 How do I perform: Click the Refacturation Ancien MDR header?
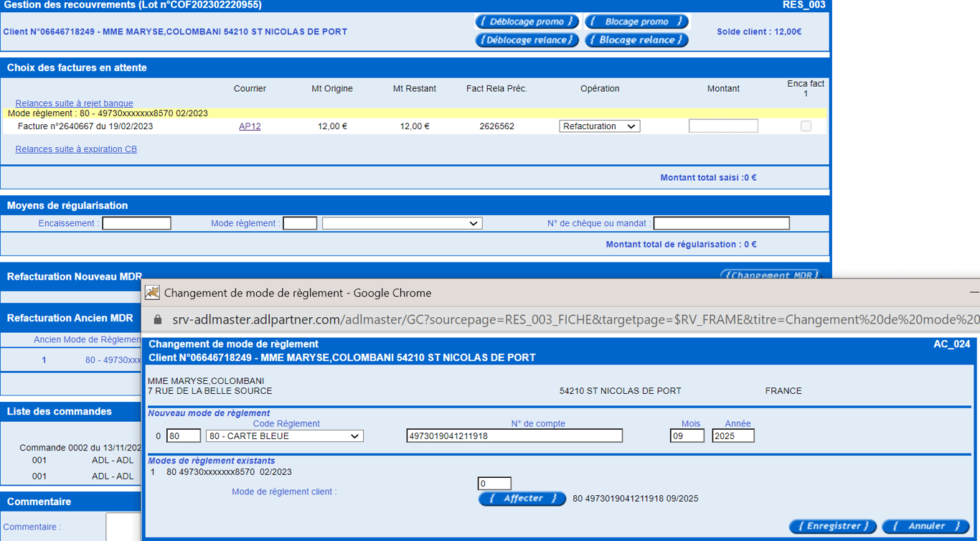coord(70,318)
